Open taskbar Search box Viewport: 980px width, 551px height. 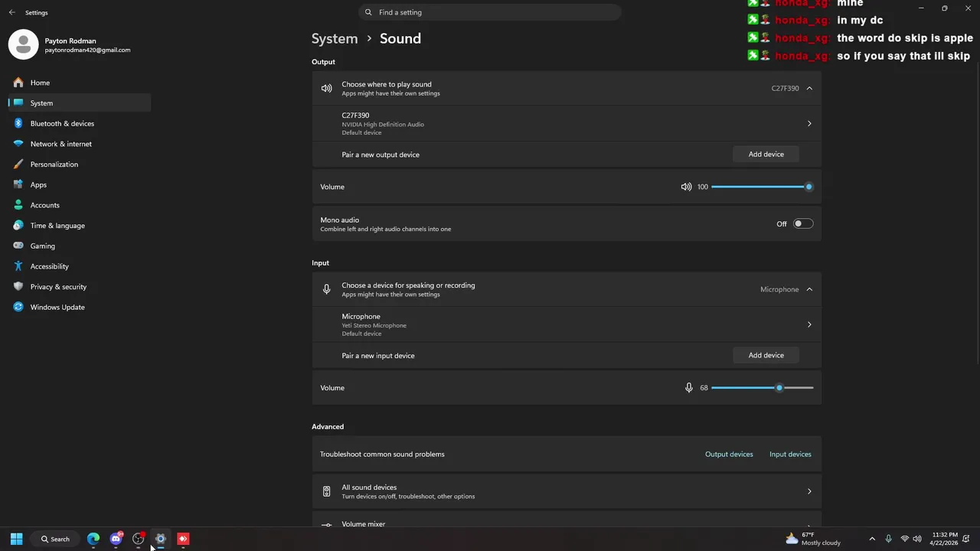(56, 539)
